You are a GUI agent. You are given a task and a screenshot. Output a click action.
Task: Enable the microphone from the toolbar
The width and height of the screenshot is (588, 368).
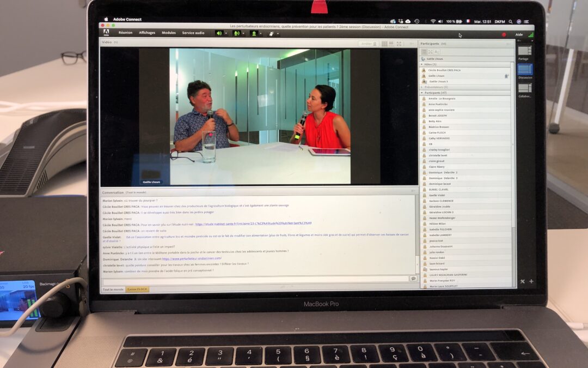[237, 33]
